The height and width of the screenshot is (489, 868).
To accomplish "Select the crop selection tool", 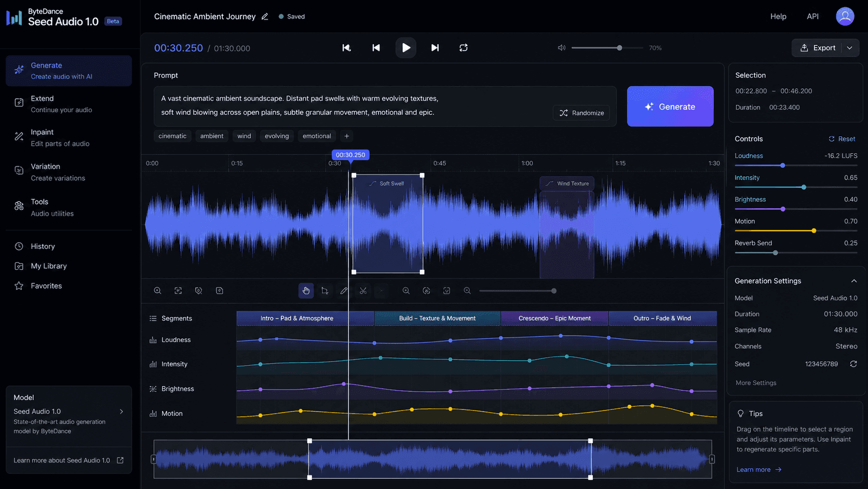I will pos(325,290).
